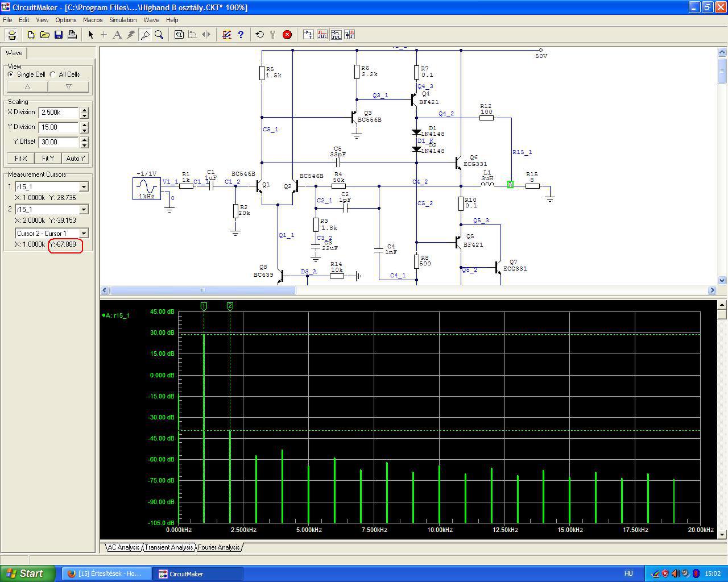Click the print toolbar icon
This screenshot has height=582, width=728.
(72, 35)
